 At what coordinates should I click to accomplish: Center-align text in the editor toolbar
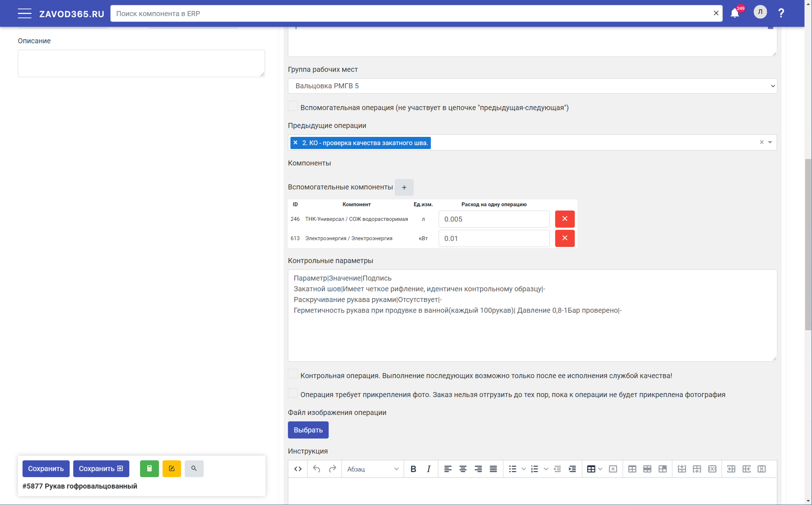coord(463,469)
